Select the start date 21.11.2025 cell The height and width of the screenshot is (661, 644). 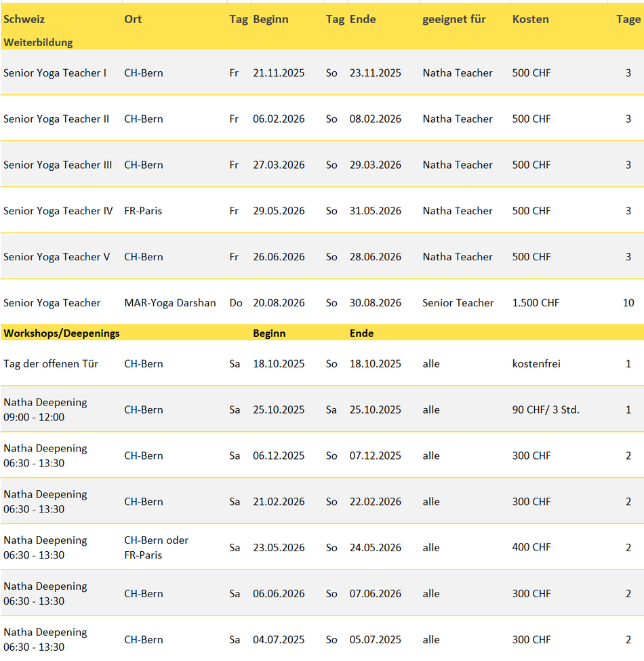click(279, 73)
